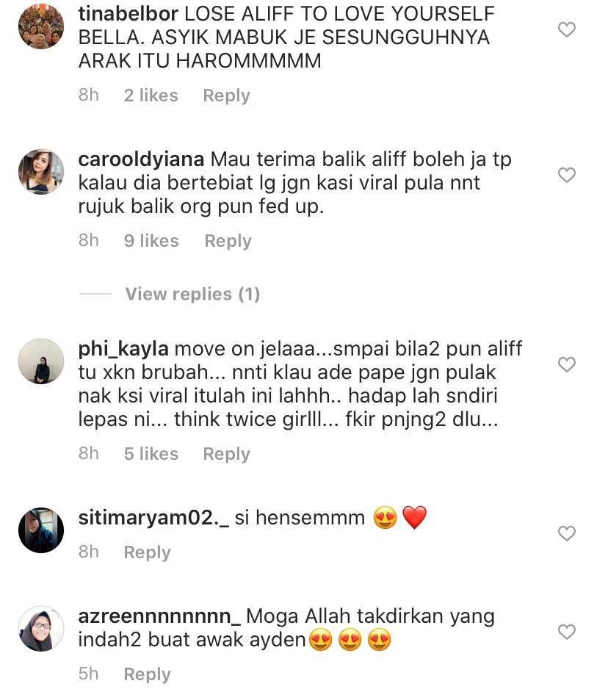View phi_kayla's profile photo
This screenshot has height=700, width=608.
pos(41,361)
